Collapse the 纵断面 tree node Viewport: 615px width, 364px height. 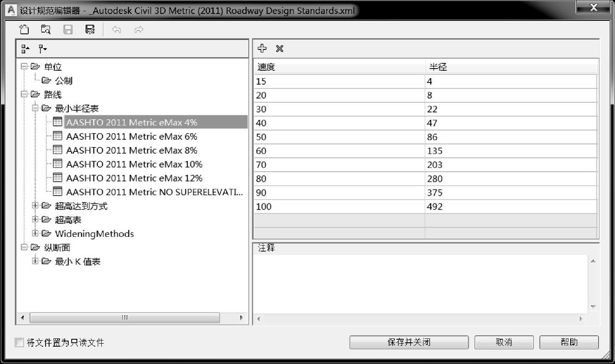(24, 247)
